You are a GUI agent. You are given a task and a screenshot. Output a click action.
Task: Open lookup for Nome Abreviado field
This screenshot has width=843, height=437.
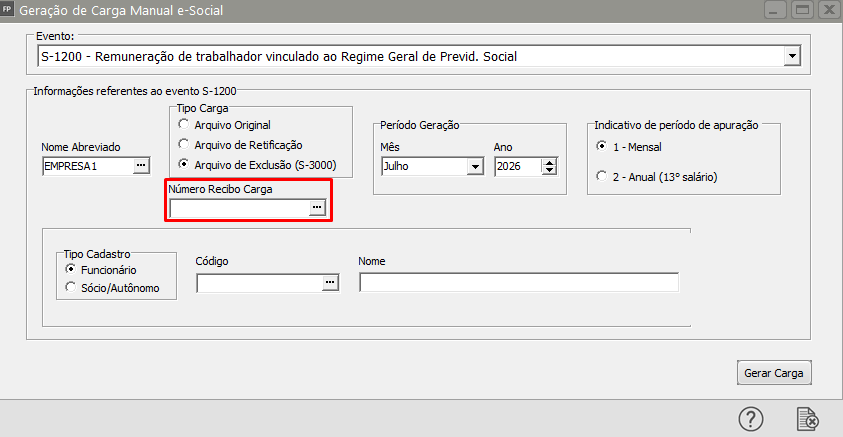point(141,166)
